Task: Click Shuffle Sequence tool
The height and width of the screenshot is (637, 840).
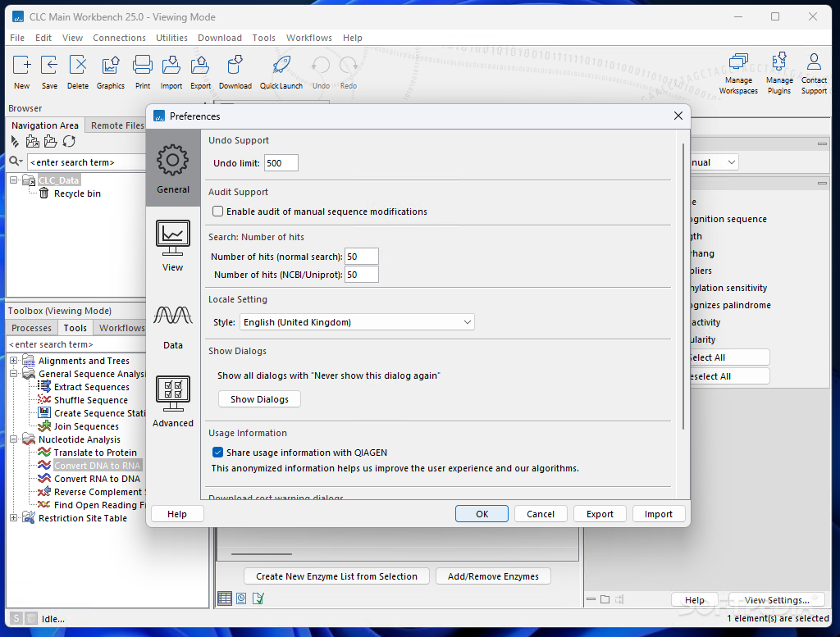Action: (90, 400)
